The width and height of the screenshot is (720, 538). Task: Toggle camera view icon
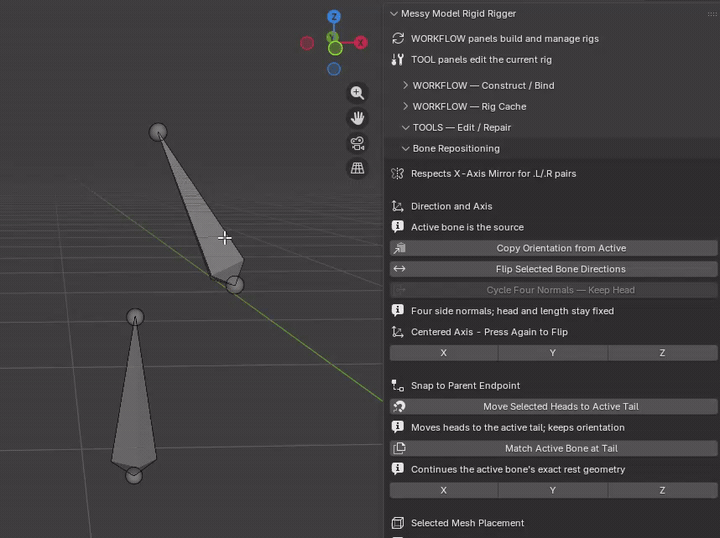(357, 143)
